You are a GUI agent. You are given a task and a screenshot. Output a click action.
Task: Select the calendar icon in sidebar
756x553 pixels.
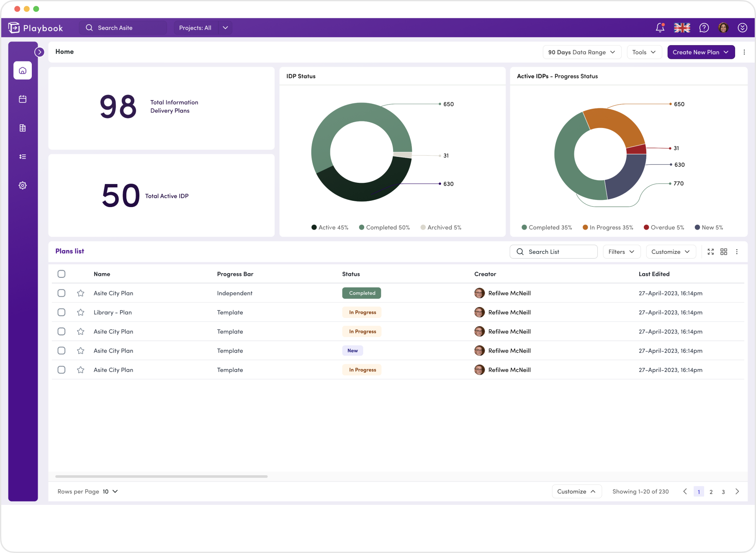[22, 99]
